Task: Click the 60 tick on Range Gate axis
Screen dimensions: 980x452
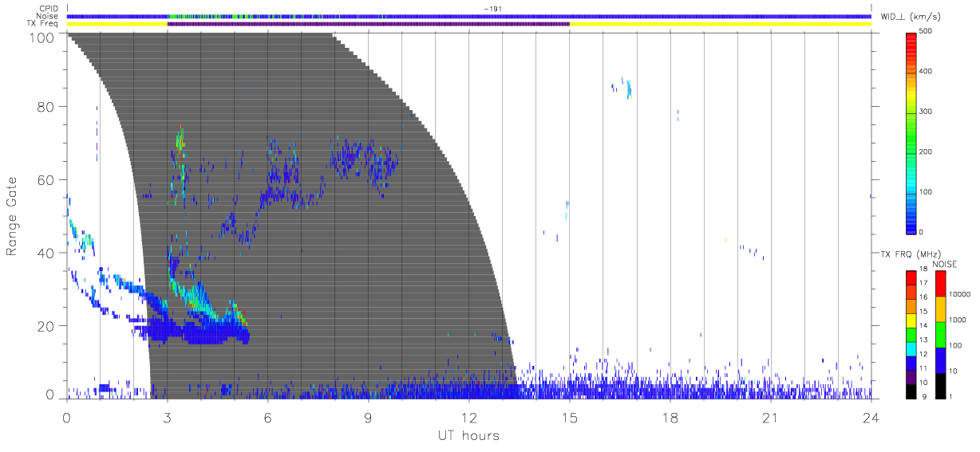Action: [x=47, y=179]
